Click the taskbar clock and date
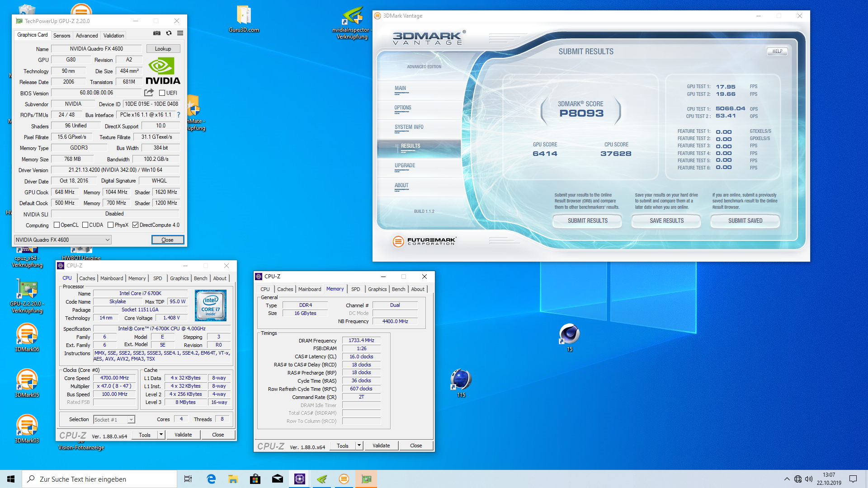868x488 pixels. click(829, 479)
